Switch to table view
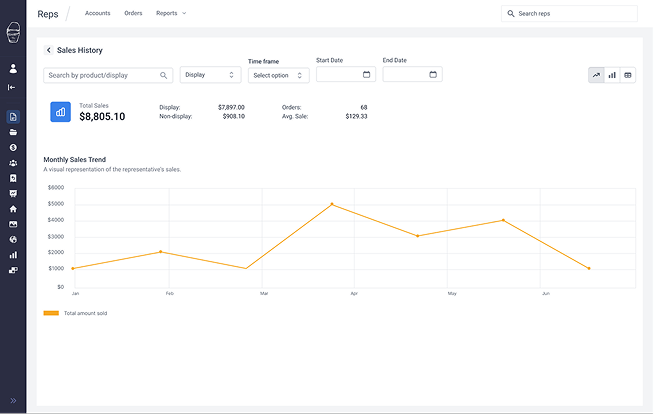The width and height of the screenshot is (654, 416). 628,76
